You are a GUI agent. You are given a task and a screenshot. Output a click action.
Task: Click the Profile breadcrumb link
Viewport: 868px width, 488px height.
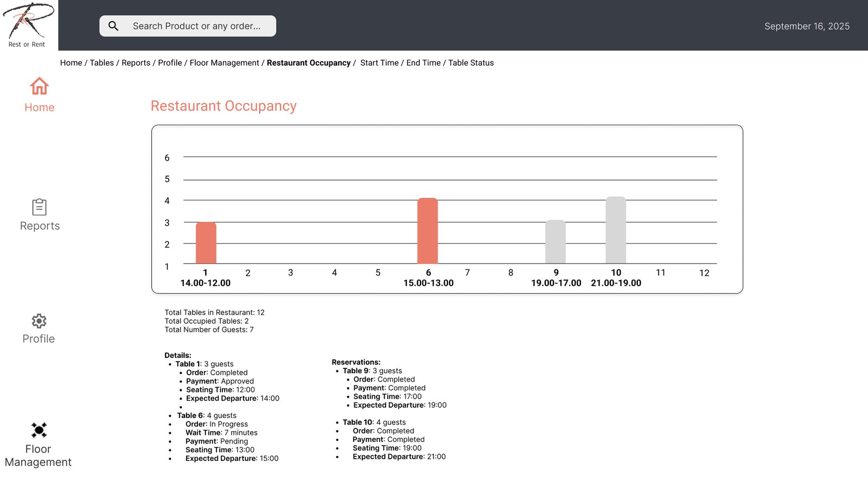point(170,63)
